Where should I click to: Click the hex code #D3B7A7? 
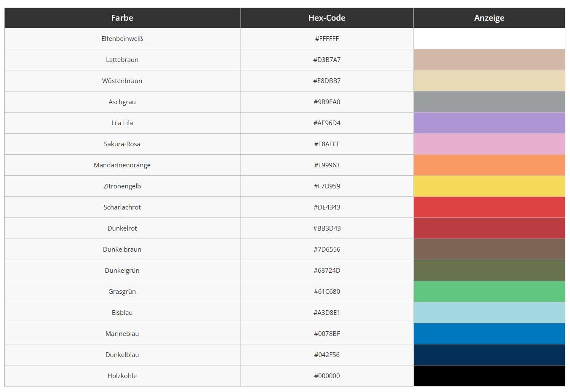tap(327, 59)
